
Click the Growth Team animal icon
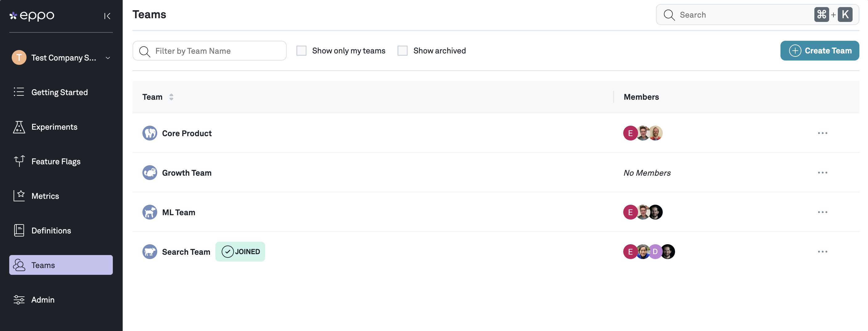(x=149, y=173)
